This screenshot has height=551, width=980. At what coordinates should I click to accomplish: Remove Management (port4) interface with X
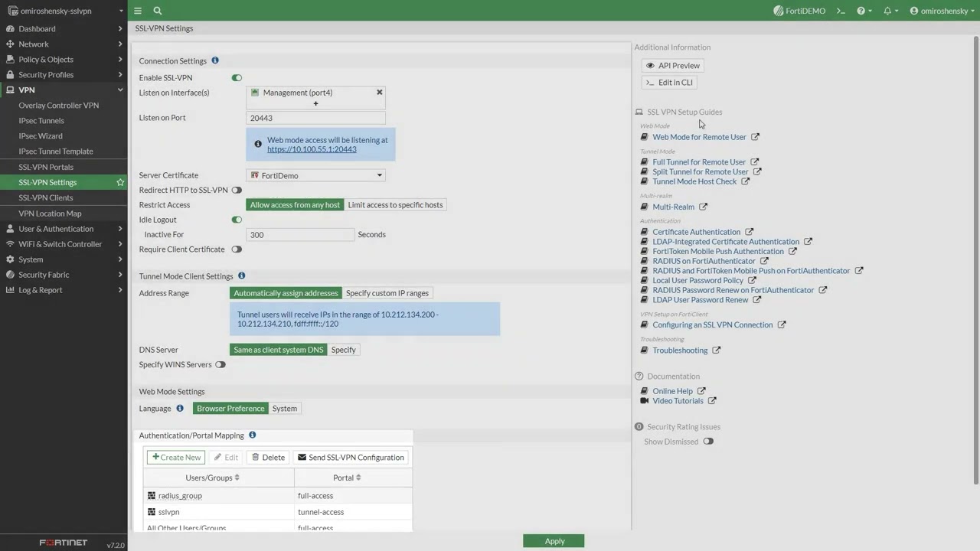[379, 92]
